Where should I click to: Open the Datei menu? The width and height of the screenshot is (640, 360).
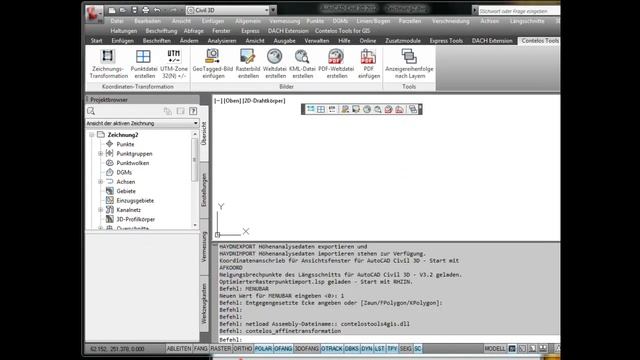pyautogui.click(x=117, y=21)
